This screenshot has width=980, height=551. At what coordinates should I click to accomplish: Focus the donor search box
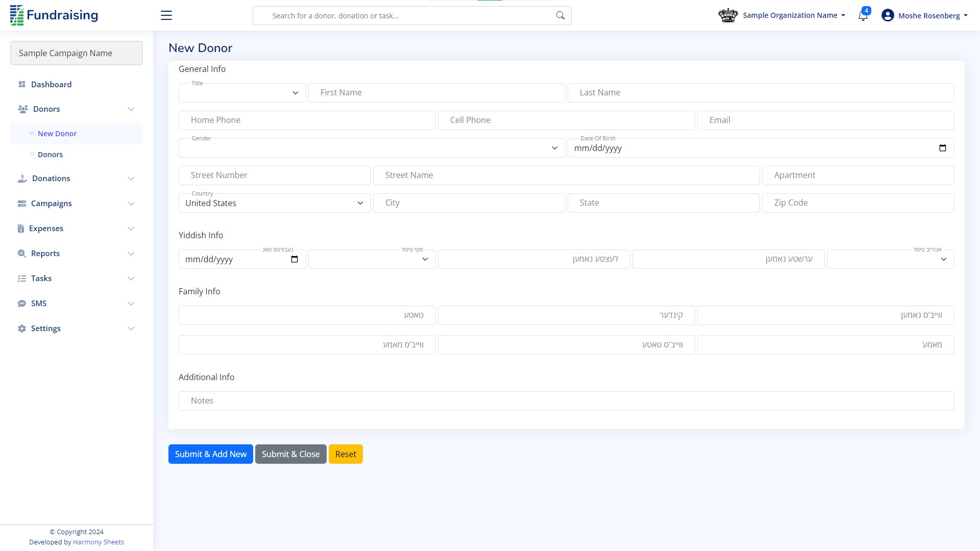pyautogui.click(x=412, y=16)
